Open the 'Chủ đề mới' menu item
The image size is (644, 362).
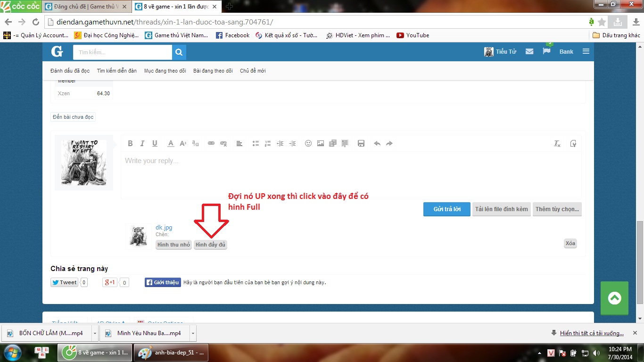253,71
